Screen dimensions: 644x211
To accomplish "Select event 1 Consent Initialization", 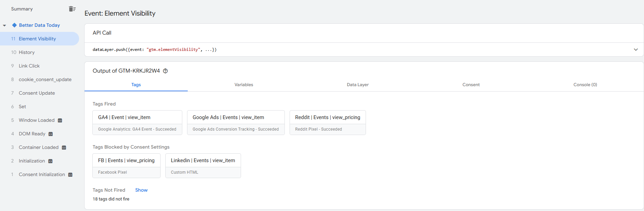I will (39, 174).
